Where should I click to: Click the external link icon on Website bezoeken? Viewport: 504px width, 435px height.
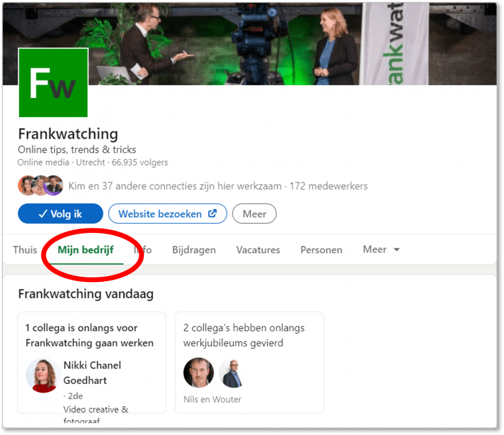point(212,213)
